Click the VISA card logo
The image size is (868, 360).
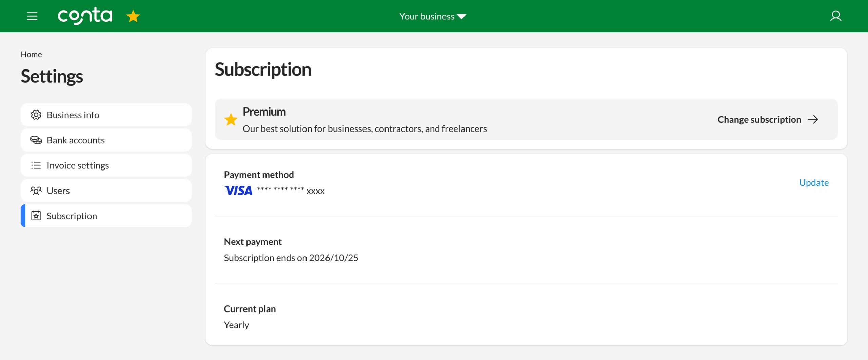point(238,191)
